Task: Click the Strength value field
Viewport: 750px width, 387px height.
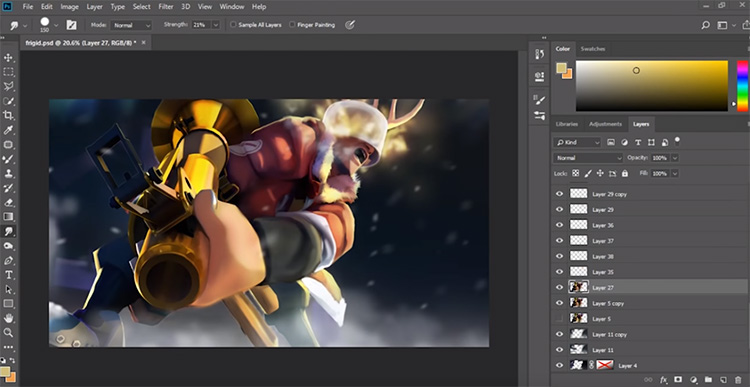Action: [201, 25]
